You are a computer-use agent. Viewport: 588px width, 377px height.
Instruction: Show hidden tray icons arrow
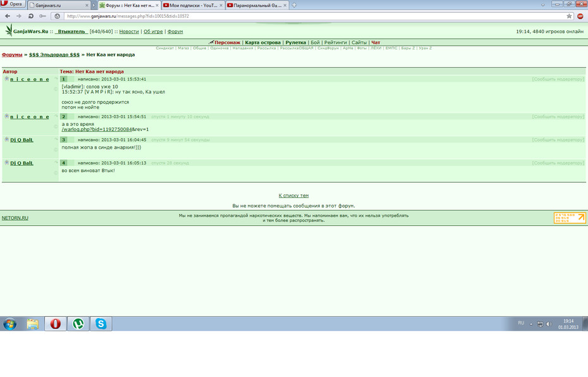[531, 324]
